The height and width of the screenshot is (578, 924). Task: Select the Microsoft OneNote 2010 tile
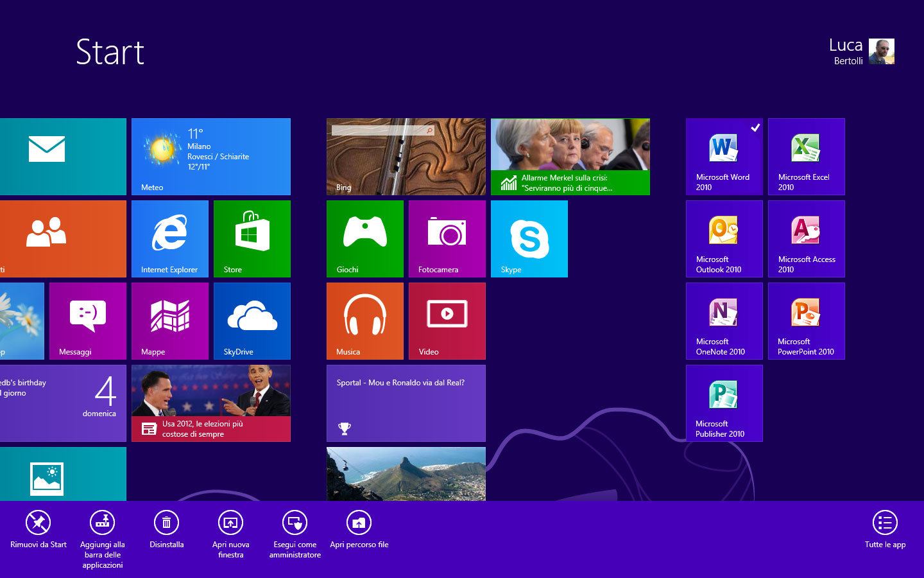pos(724,321)
